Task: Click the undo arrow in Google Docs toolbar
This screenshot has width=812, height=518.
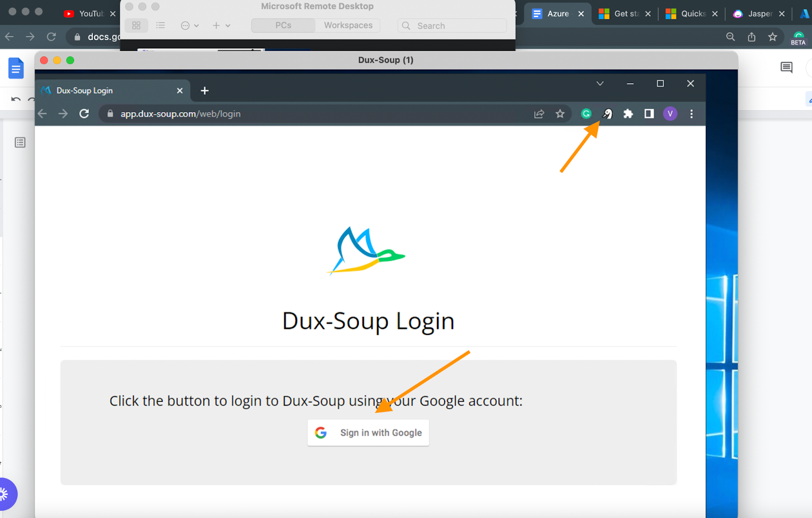Action: click(x=16, y=99)
